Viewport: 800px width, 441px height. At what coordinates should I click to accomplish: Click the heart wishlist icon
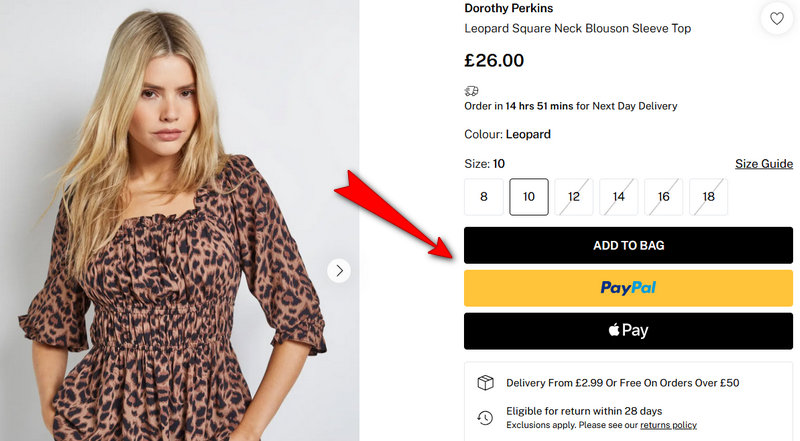pyautogui.click(x=776, y=18)
